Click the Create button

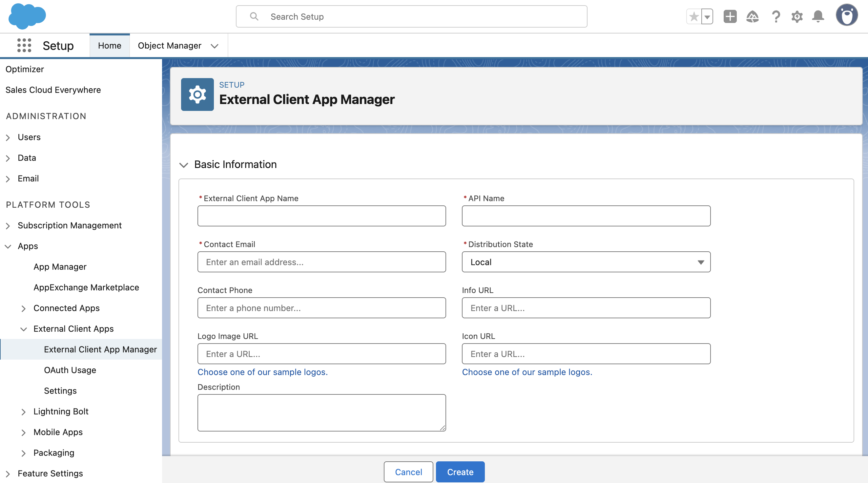click(460, 472)
